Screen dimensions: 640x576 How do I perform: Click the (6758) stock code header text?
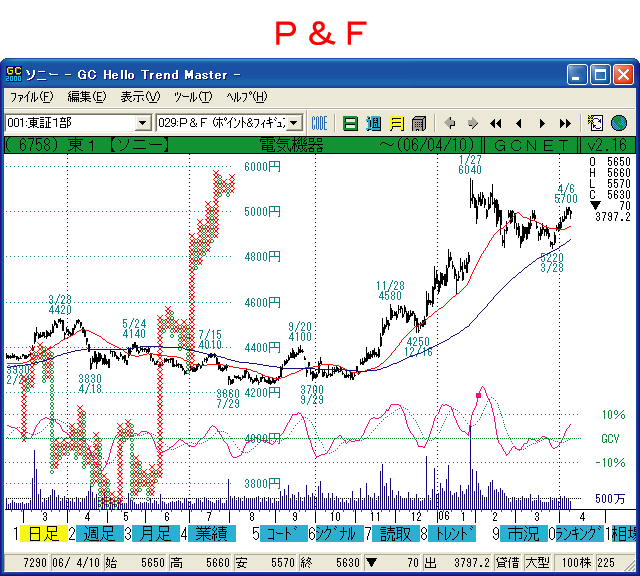[34, 145]
